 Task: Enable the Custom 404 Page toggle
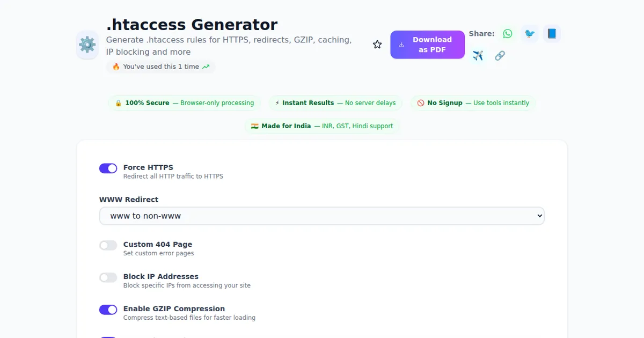pos(108,245)
